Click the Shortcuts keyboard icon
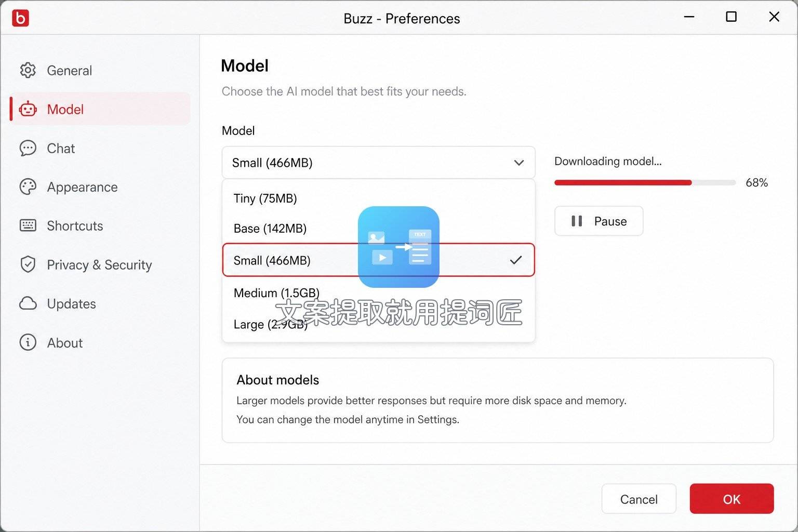The height and width of the screenshot is (532, 798). (28, 225)
